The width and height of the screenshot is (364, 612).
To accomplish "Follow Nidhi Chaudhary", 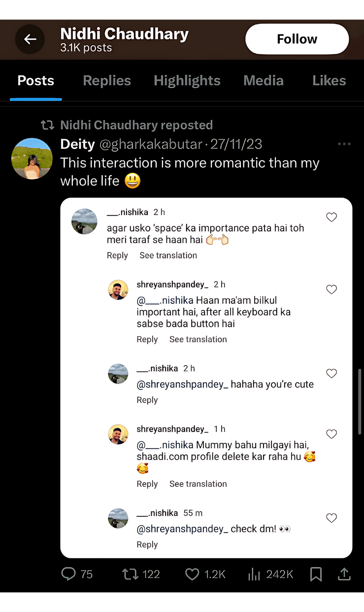I will (x=297, y=39).
